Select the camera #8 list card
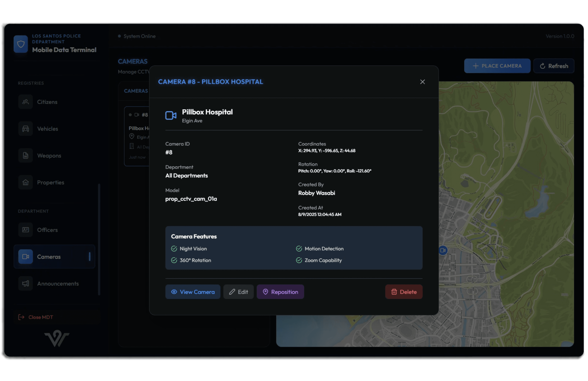Image resolution: width=588 pixels, height=381 pixels. [137, 136]
